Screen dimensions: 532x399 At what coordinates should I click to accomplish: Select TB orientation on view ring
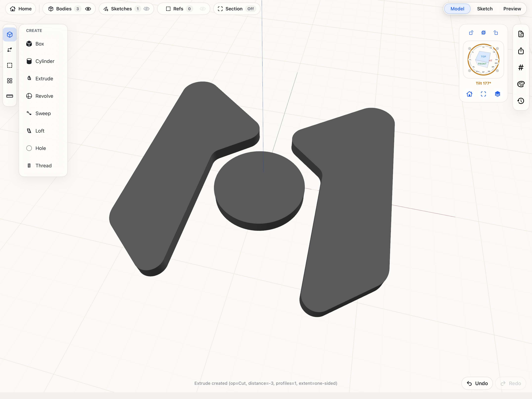pos(491,48)
